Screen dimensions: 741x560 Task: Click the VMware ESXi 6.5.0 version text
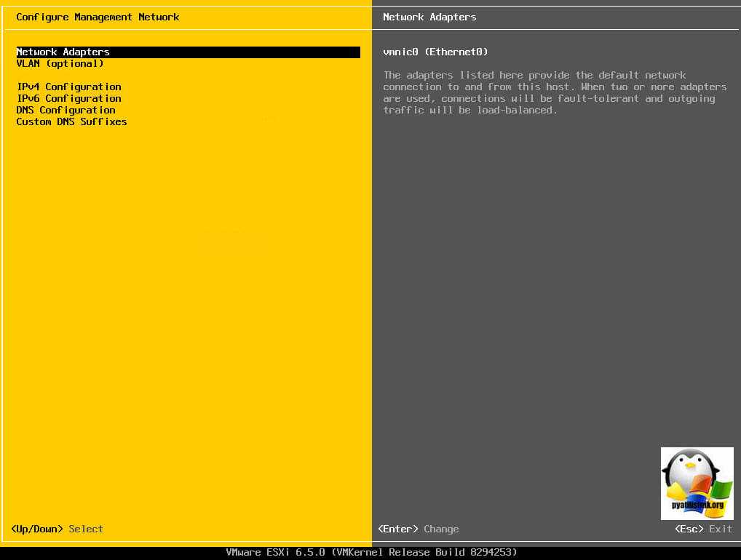[x=275, y=552]
